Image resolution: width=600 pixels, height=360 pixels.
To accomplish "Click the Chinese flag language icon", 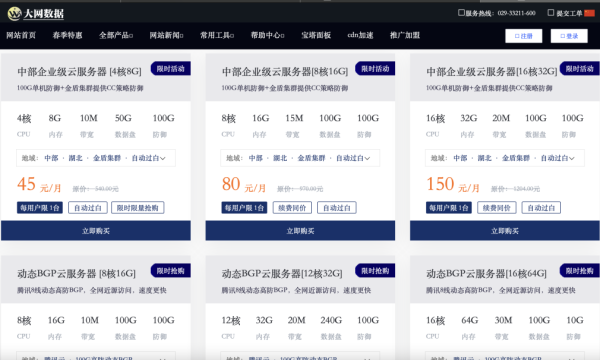I will (589, 13).
